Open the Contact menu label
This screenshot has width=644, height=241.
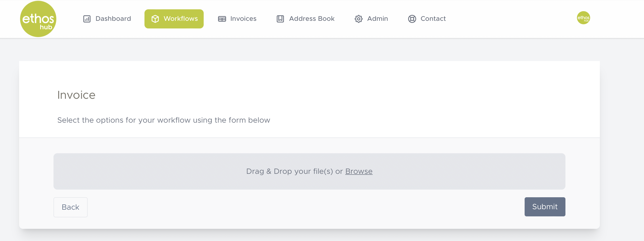433,18
